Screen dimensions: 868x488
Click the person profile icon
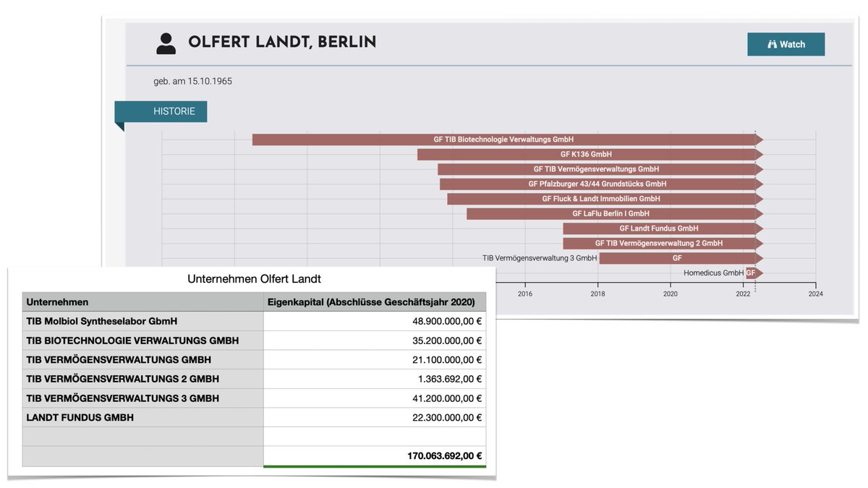[x=166, y=43]
